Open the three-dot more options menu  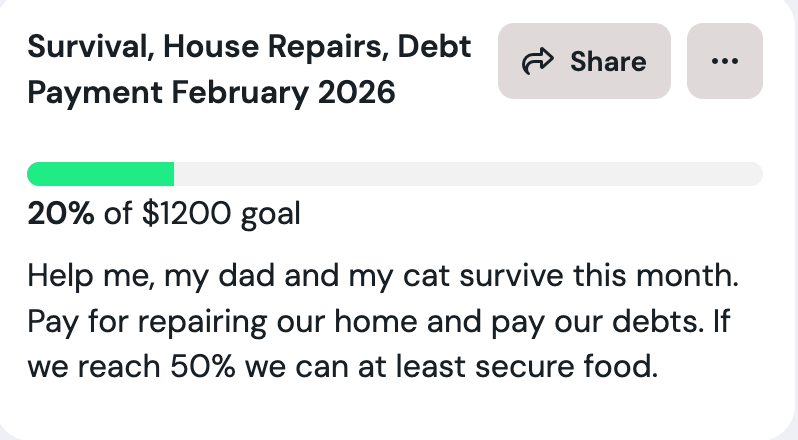724,61
